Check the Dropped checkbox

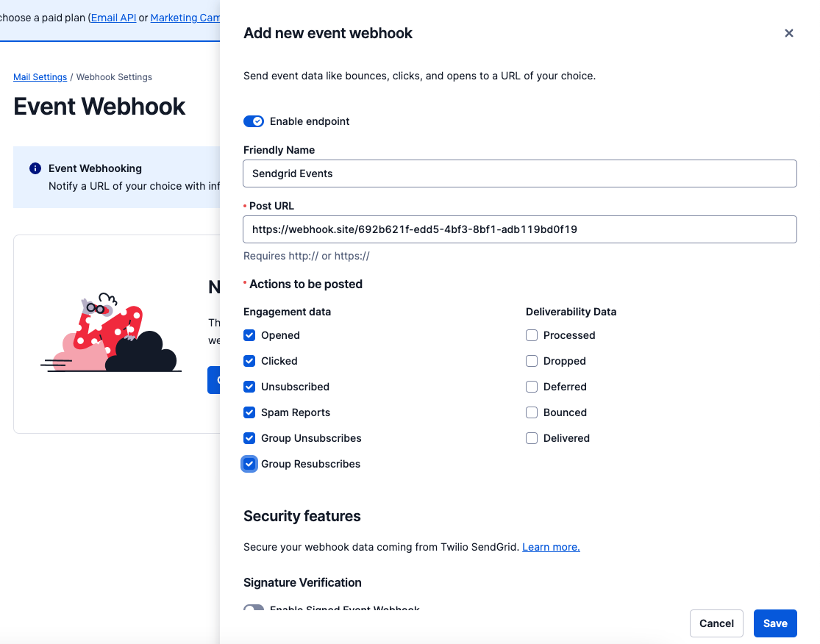click(531, 361)
